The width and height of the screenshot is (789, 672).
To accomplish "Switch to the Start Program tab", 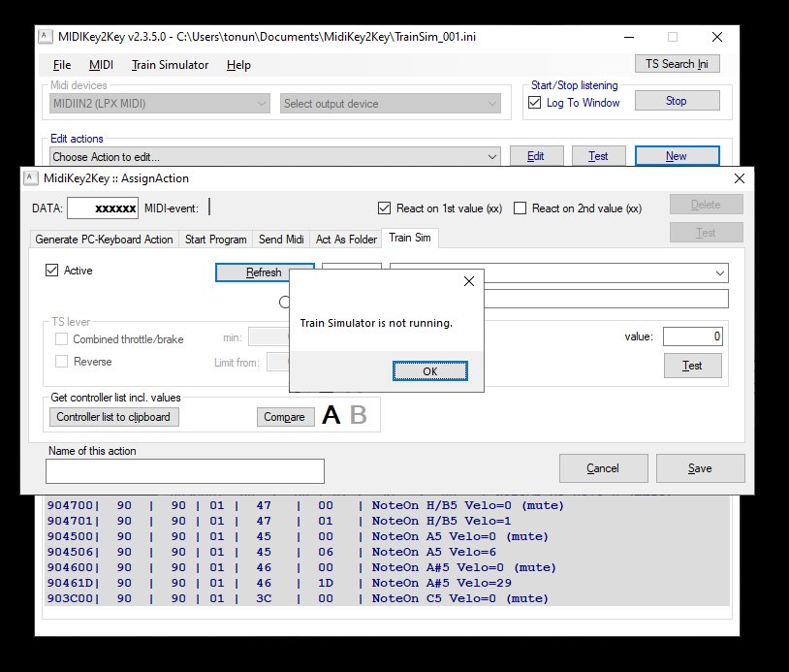I will pyautogui.click(x=215, y=240).
